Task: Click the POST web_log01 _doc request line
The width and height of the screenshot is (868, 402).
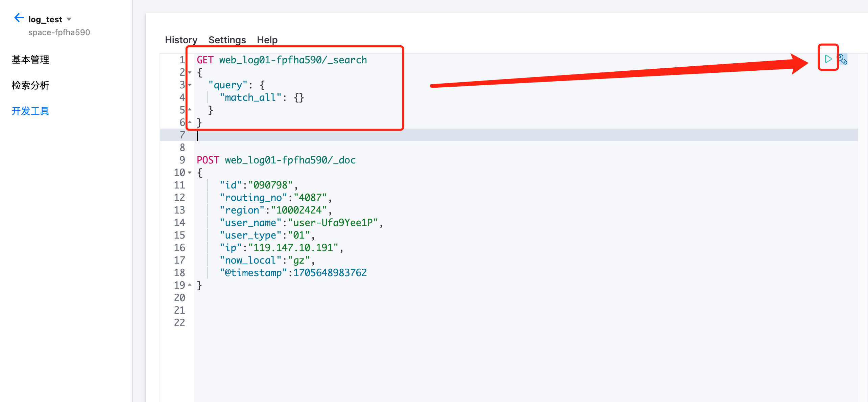Action: point(276,160)
